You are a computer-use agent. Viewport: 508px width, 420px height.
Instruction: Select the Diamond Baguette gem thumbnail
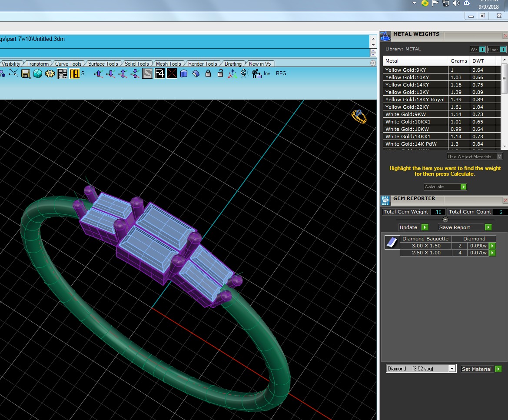coord(392,242)
